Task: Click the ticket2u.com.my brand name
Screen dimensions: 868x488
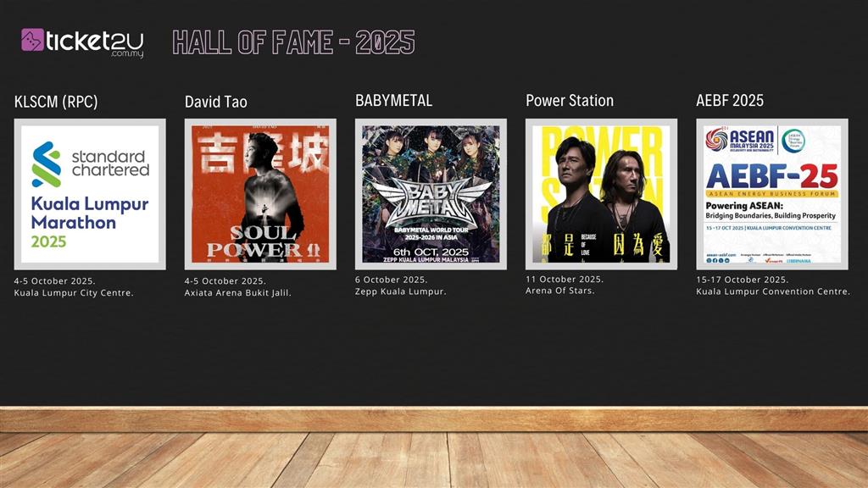Action: tap(94, 42)
